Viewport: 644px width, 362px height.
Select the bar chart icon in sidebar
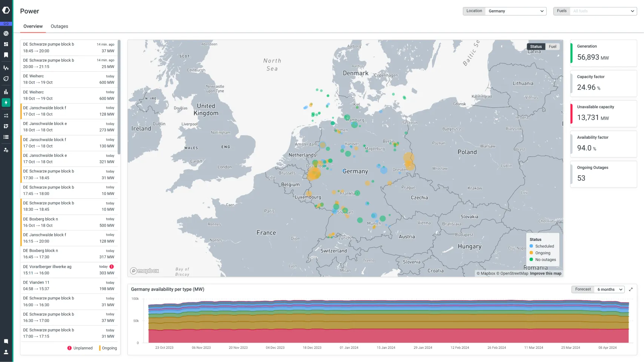click(x=6, y=91)
